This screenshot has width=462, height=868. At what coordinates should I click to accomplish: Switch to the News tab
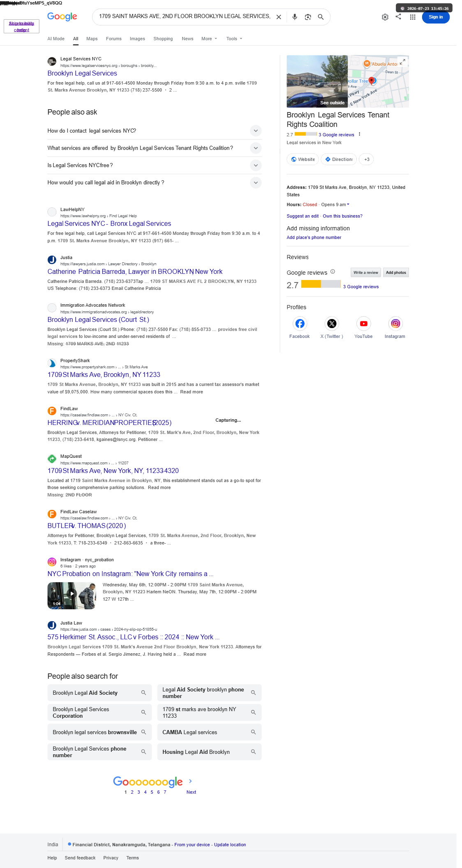187,39
